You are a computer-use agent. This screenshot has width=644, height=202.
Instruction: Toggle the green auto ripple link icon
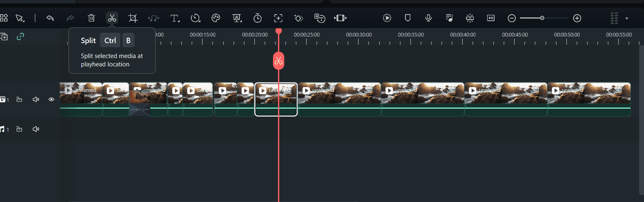20,37
